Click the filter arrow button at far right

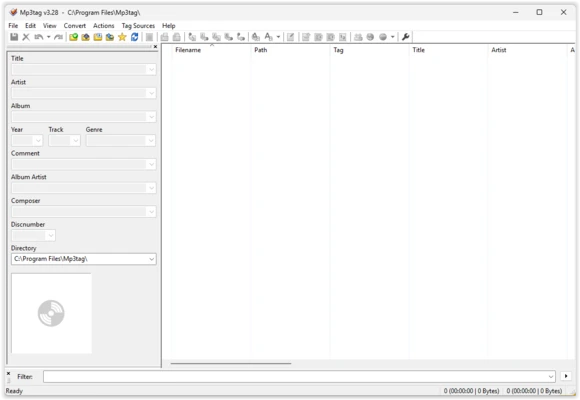(x=566, y=376)
